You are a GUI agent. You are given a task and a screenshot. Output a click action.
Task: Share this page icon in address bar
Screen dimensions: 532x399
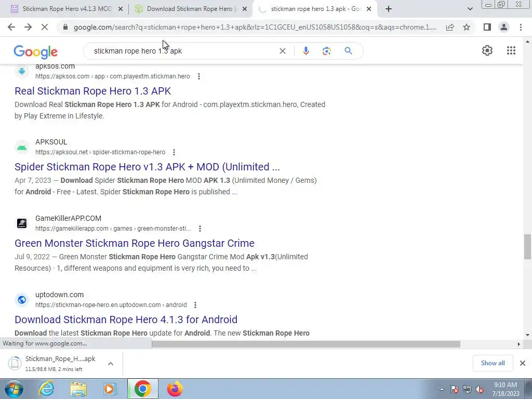point(450,27)
